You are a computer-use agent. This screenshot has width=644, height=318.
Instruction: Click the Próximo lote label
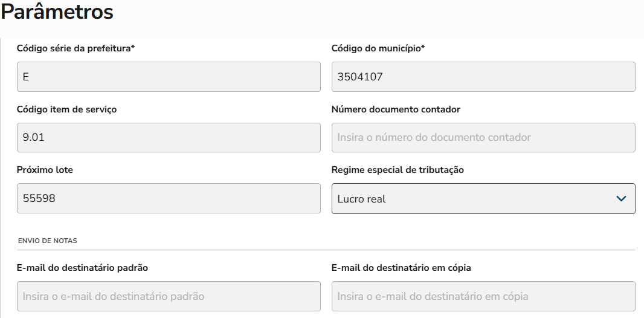[45, 170]
